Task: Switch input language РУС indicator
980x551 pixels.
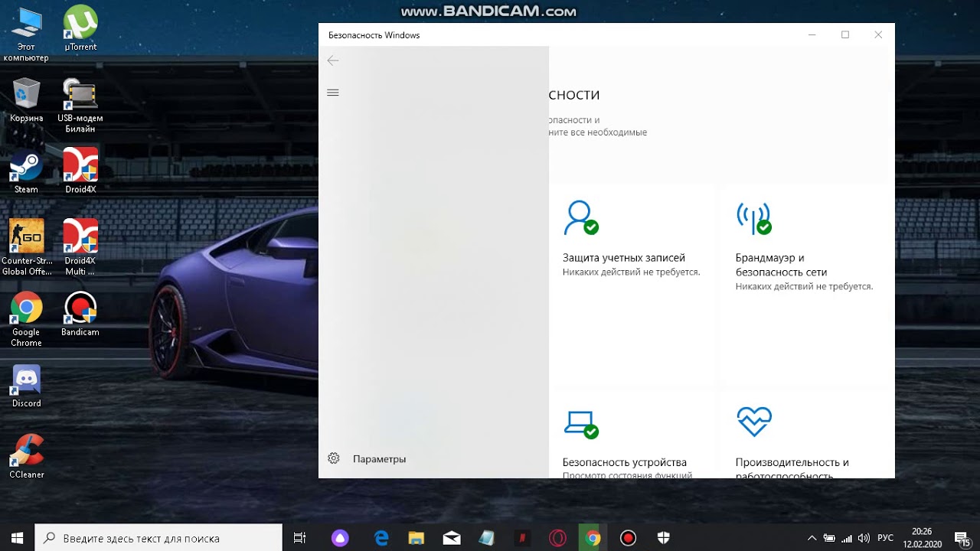Action: 886,538
